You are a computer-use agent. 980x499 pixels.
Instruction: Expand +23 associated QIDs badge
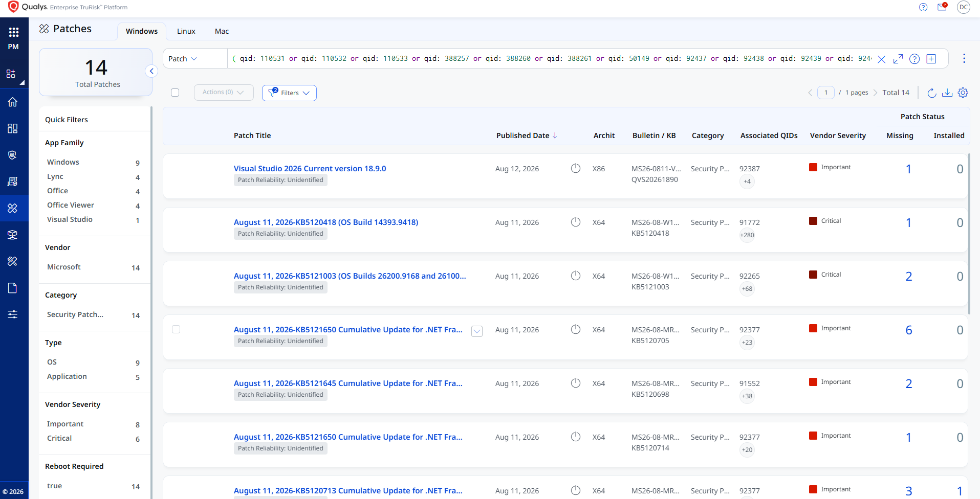pos(747,343)
